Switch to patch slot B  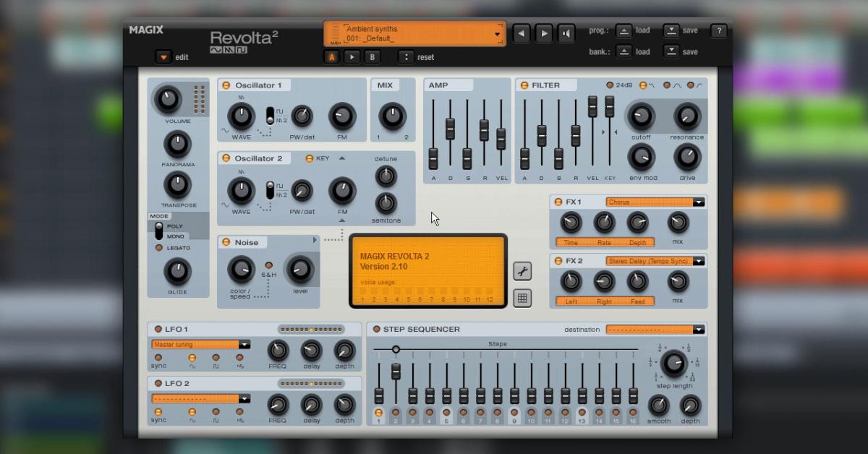(372, 56)
